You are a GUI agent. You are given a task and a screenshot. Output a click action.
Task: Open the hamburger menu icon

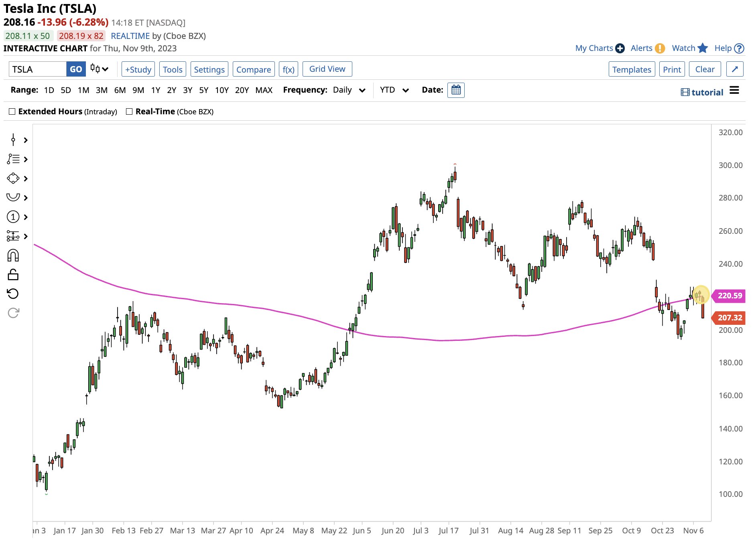point(734,90)
